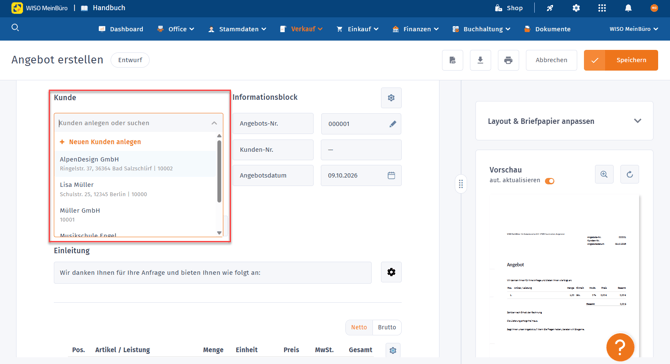Select customer Lisa Müller
This screenshot has width=670, height=364.
click(x=136, y=189)
